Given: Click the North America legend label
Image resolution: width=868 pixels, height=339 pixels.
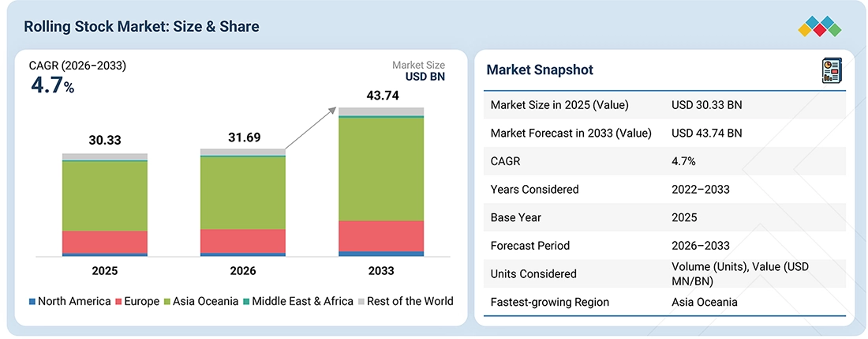Looking at the screenshot, I should click(x=74, y=301).
